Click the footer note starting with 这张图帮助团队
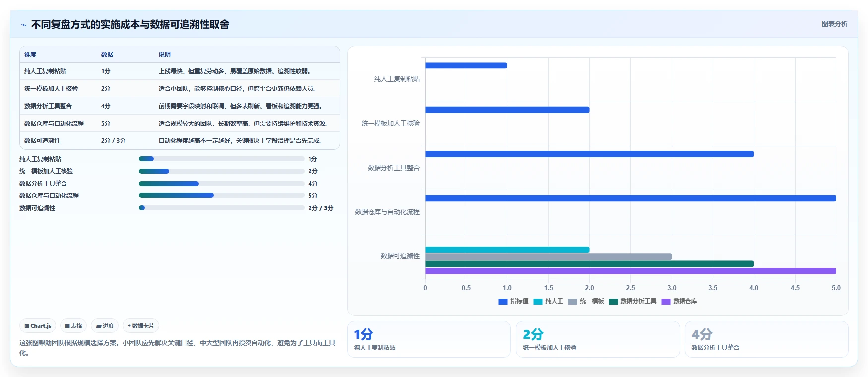 [178, 348]
